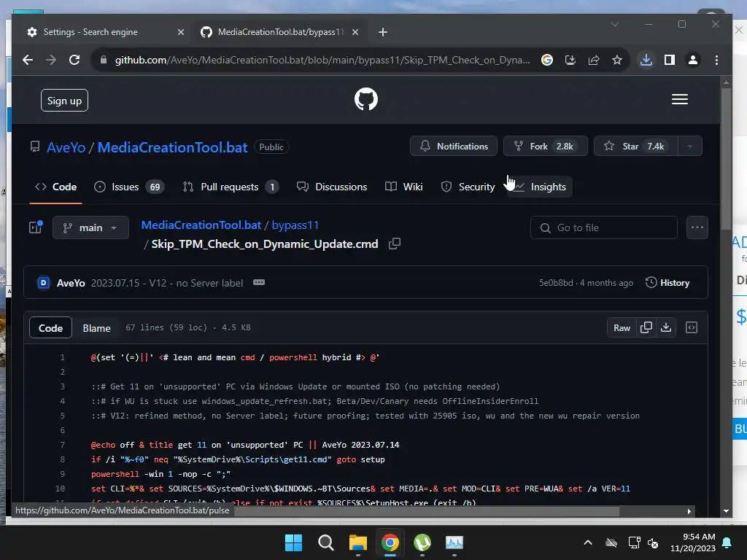Open the Notifications button
The height and width of the screenshot is (560, 747).
(454, 146)
